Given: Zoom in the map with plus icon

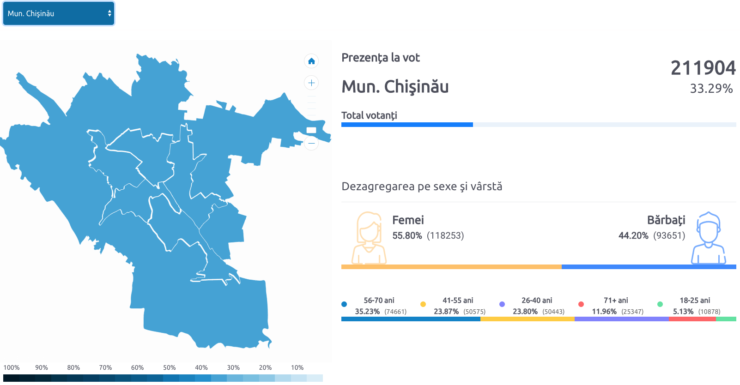Looking at the screenshot, I should [311, 83].
